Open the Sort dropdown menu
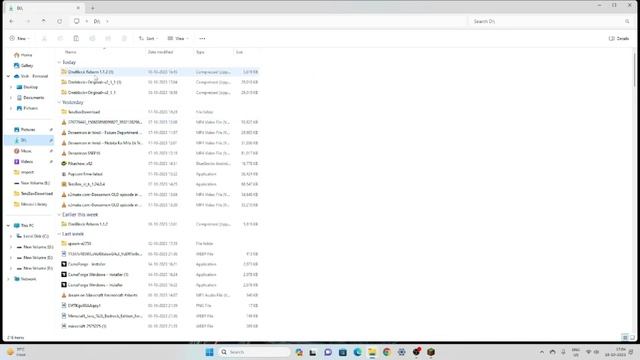 click(148, 38)
